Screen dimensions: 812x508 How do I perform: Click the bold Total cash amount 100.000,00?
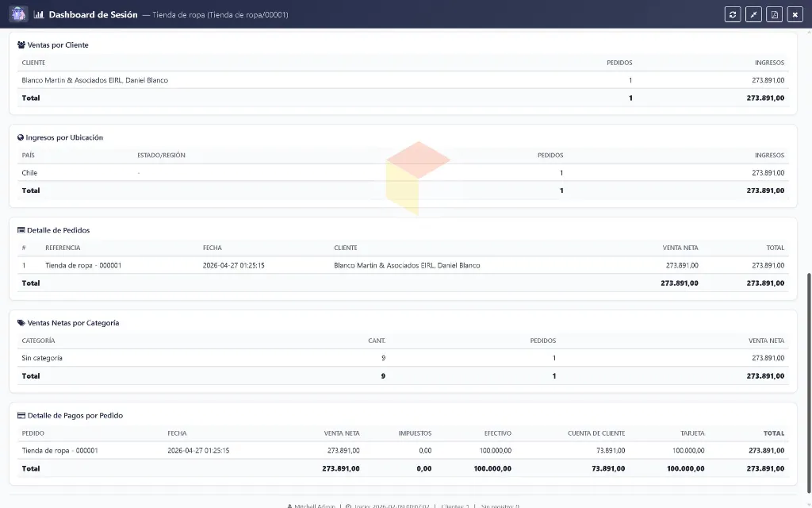(492, 468)
